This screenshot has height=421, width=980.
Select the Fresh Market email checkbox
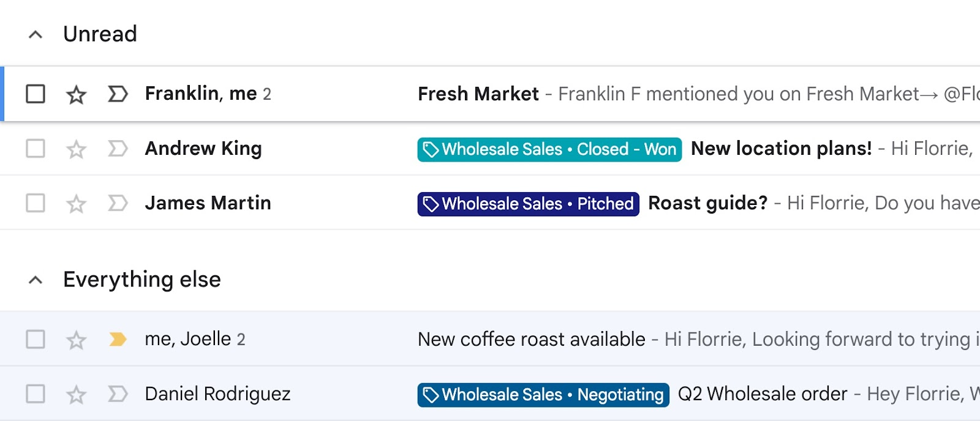[x=36, y=94]
